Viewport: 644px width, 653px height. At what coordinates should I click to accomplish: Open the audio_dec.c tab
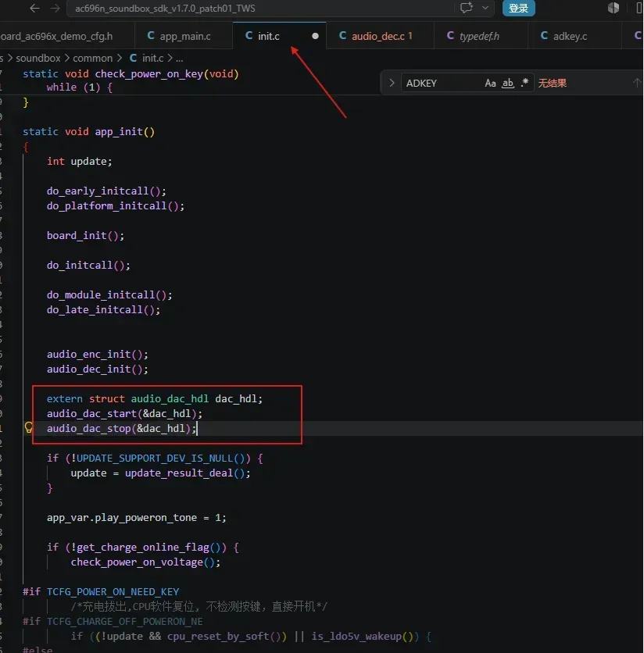tap(380, 36)
